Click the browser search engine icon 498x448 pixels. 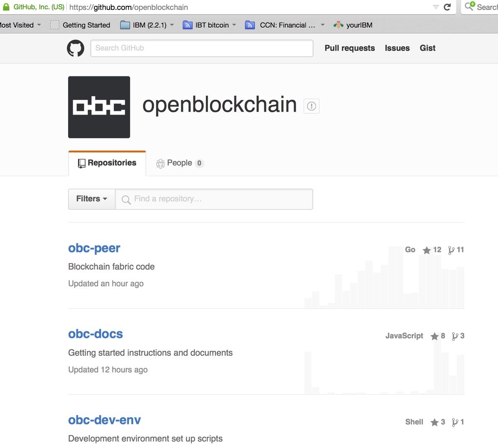tap(469, 6)
